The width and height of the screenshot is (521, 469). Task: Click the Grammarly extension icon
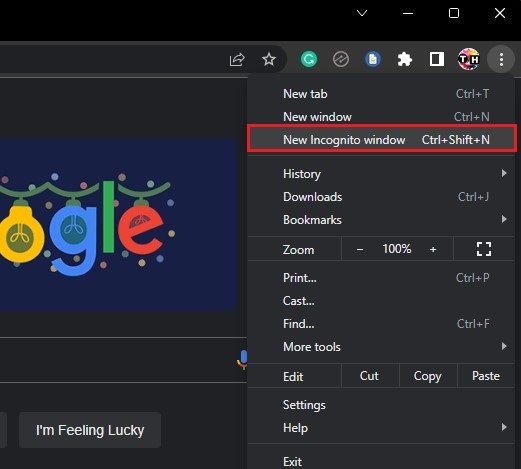309,60
